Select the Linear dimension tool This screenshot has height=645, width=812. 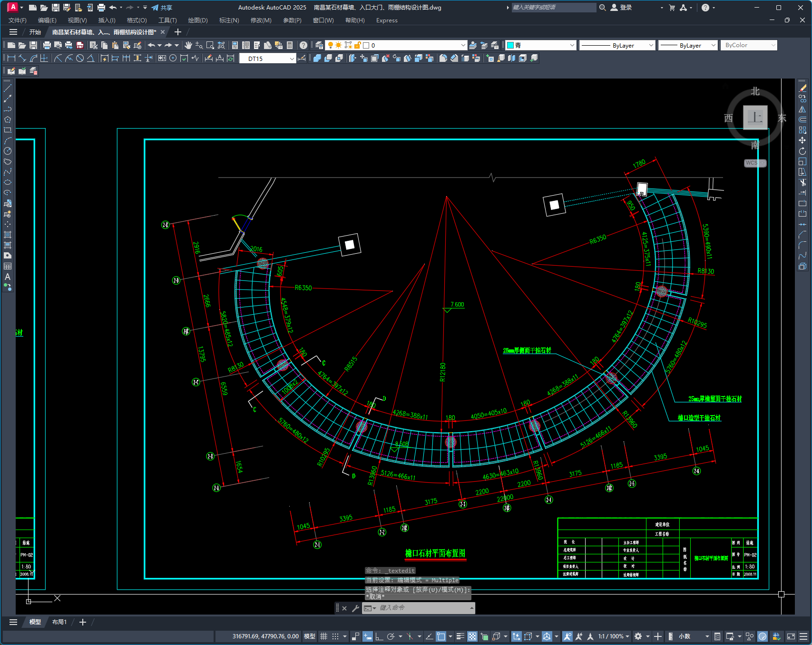click(11, 58)
